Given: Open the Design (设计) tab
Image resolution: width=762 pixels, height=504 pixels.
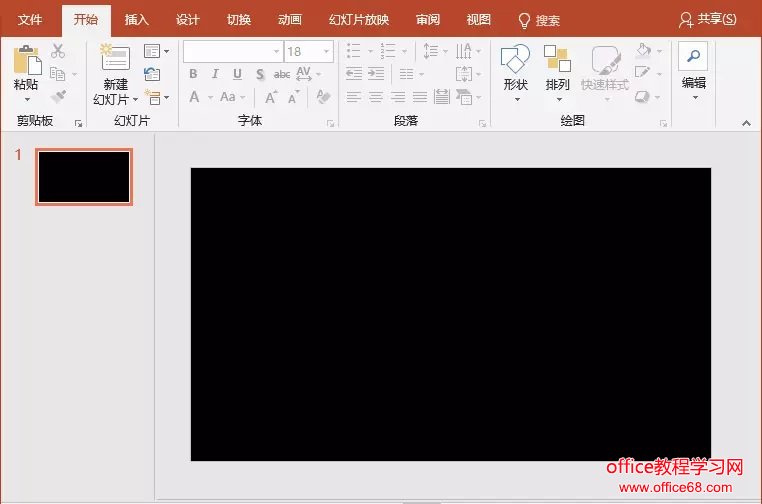Looking at the screenshot, I should click(187, 20).
